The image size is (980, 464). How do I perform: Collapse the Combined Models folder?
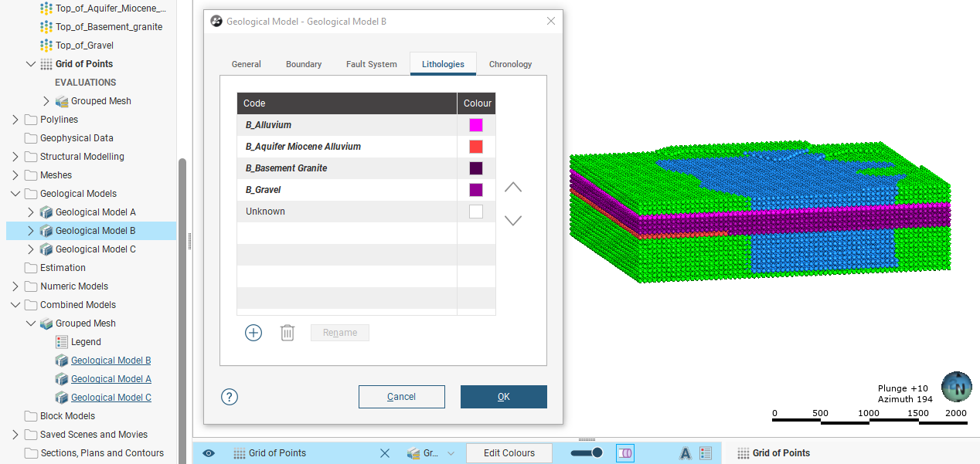pos(15,305)
